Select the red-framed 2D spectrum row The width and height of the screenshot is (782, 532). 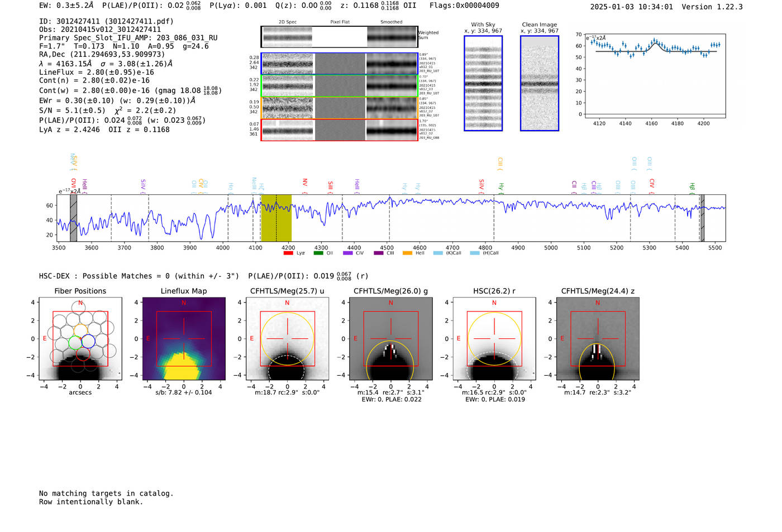(340, 130)
